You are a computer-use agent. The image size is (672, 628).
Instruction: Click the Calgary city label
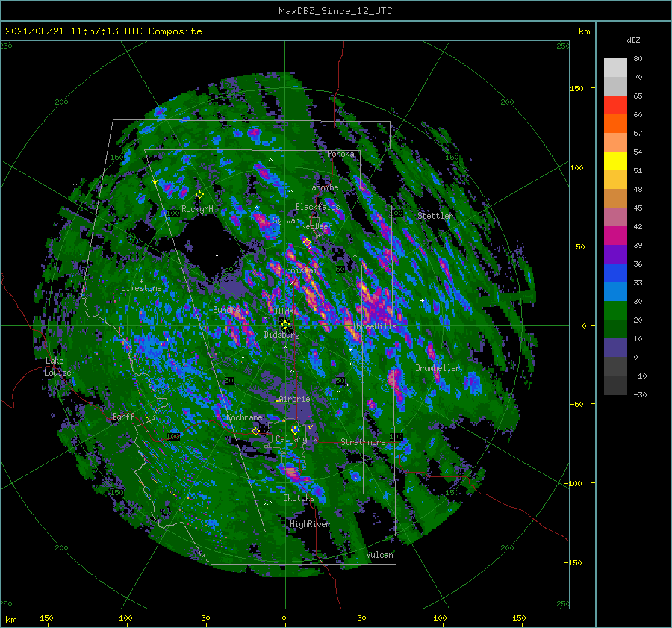291,439
